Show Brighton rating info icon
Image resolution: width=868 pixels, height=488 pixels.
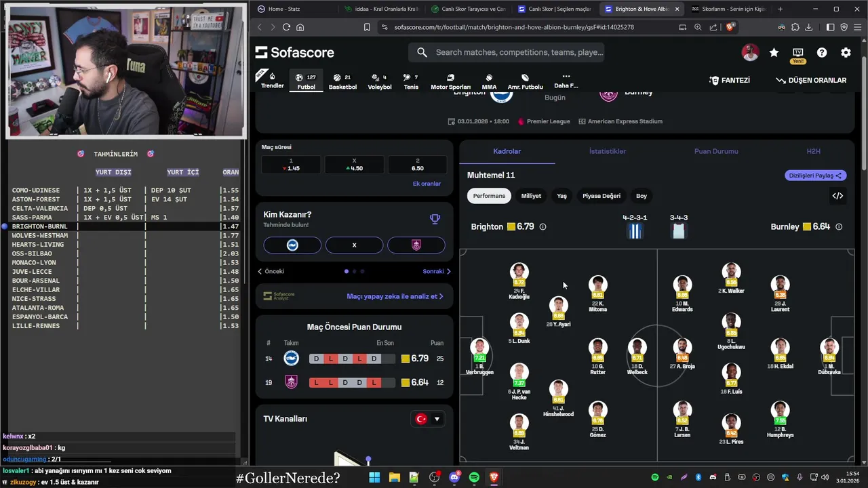(542, 226)
